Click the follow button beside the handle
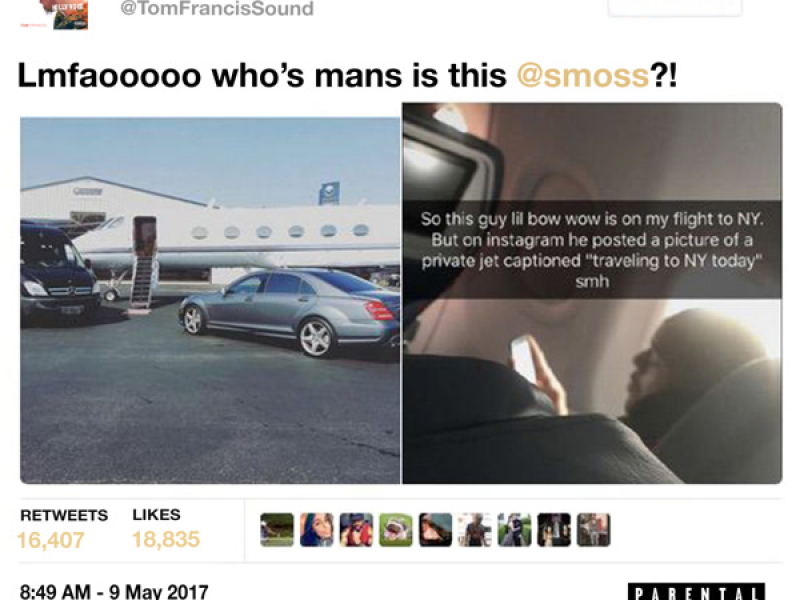The height and width of the screenshot is (600, 800). 674,8
